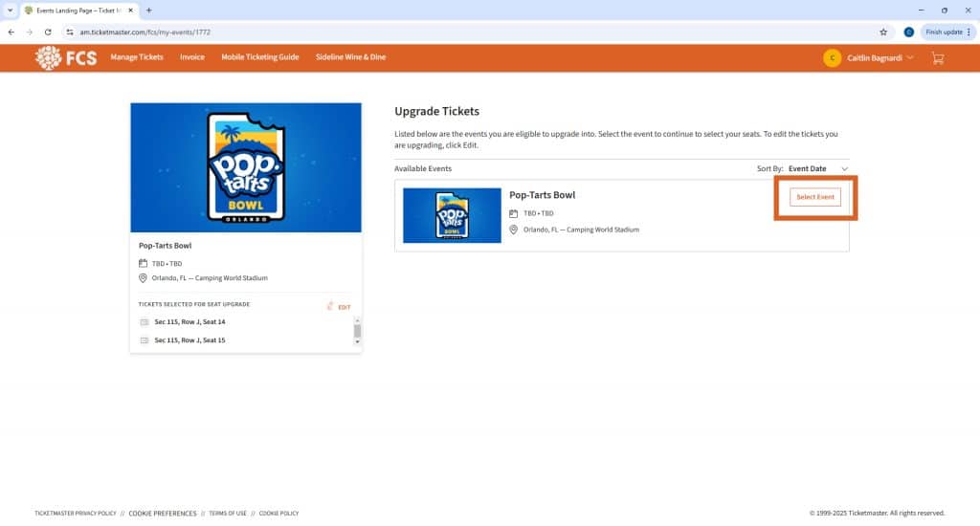Expand the Caitlin Bagnardi account dropdown

coord(880,58)
